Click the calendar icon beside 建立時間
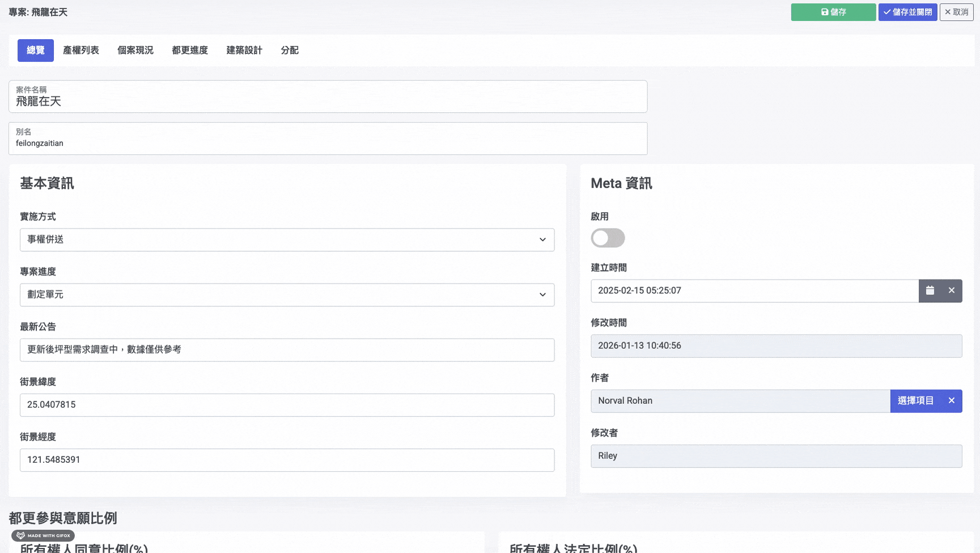980x553 pixels. pos(930,290)
